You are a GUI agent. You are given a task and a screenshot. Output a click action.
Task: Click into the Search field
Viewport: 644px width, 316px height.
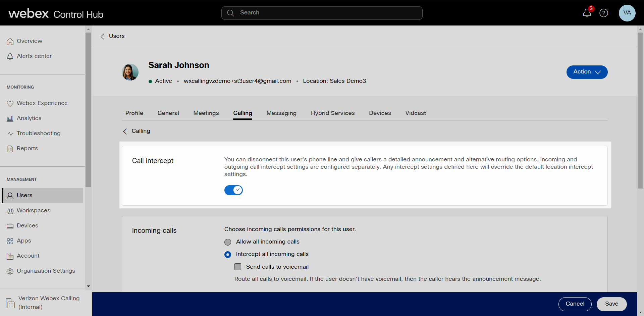(322, 13)
